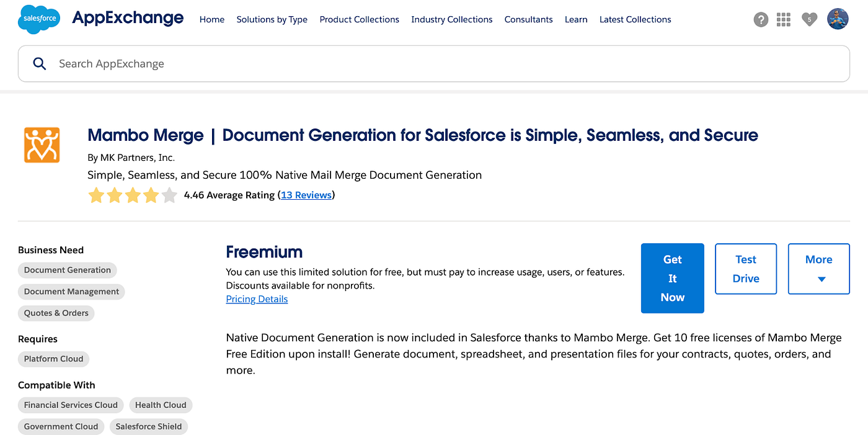Click "By MK Partners, Inc." text
The height and width of the screenshot is (435, 868).
[x=131, y=158]
